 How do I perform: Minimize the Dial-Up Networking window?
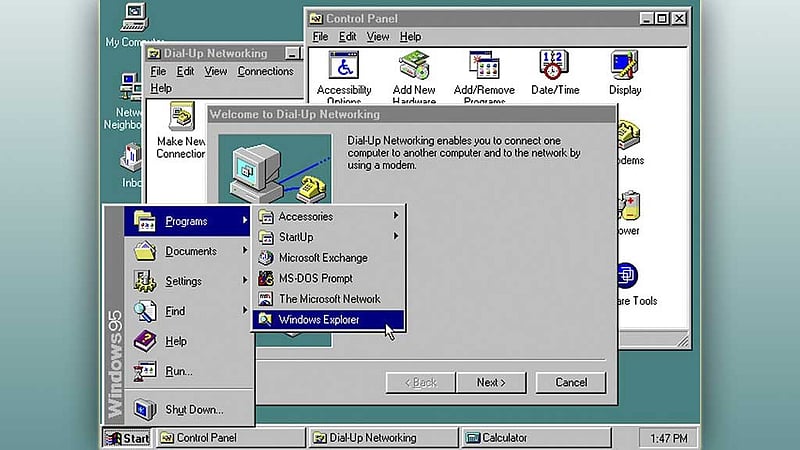pos(292,53)
